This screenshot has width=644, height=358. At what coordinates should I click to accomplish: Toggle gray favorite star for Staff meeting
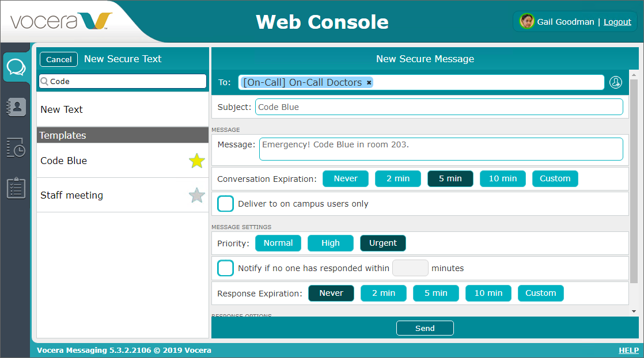[x=197, y=196]
